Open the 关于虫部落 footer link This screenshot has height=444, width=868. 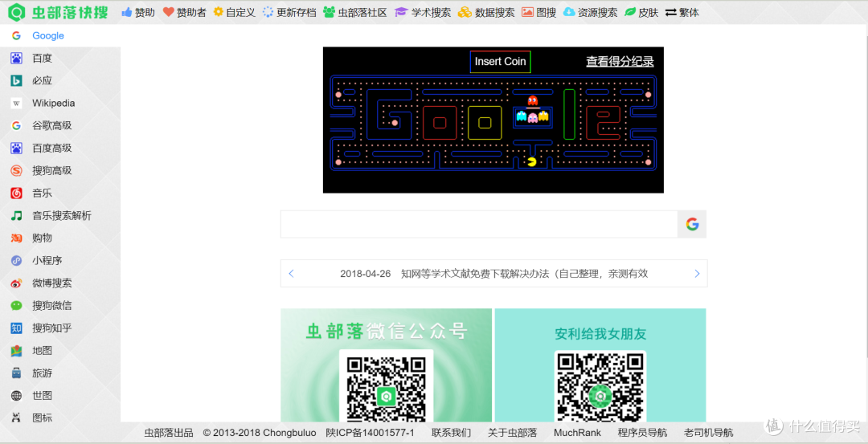click(512, 433)
